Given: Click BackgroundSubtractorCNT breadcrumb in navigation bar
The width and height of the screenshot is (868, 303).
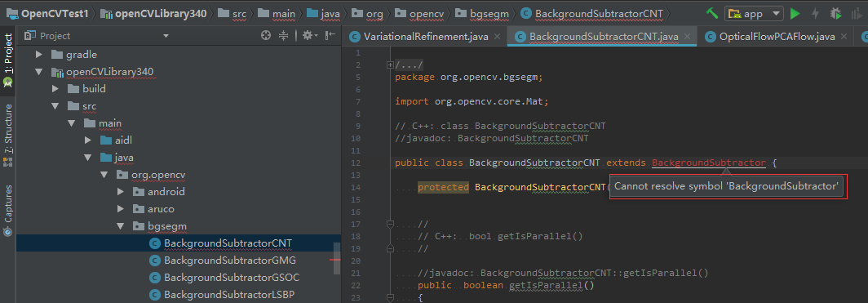Looking at the screenshot, I should click(x=591, y=14).
